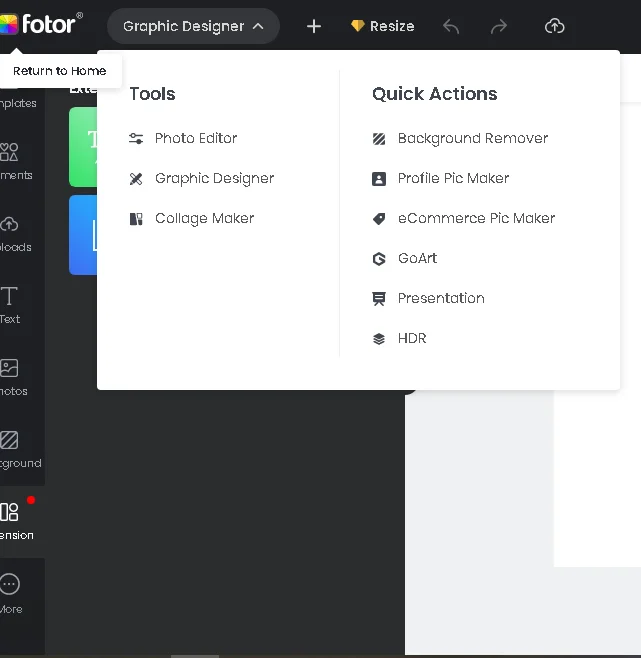Open GoArt quick action
The image size is (641, 658).
click(x=404, y=258)
